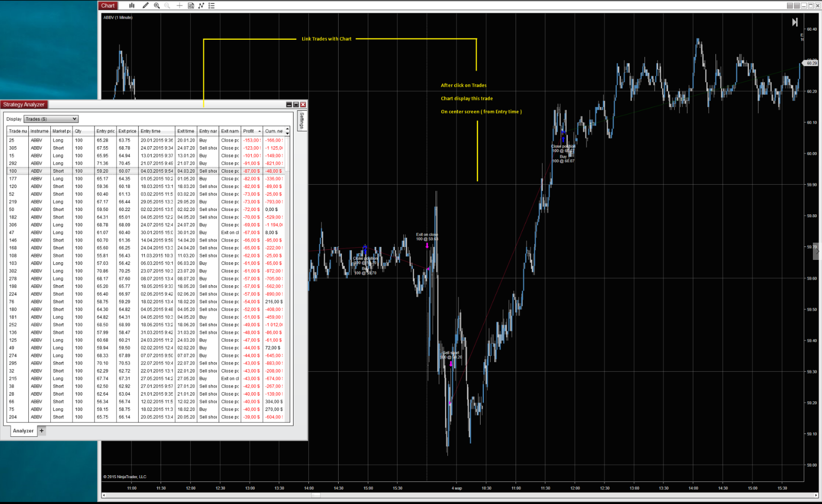
Task: Click the 59.70 price label on the axis
Action: point(811,247)
